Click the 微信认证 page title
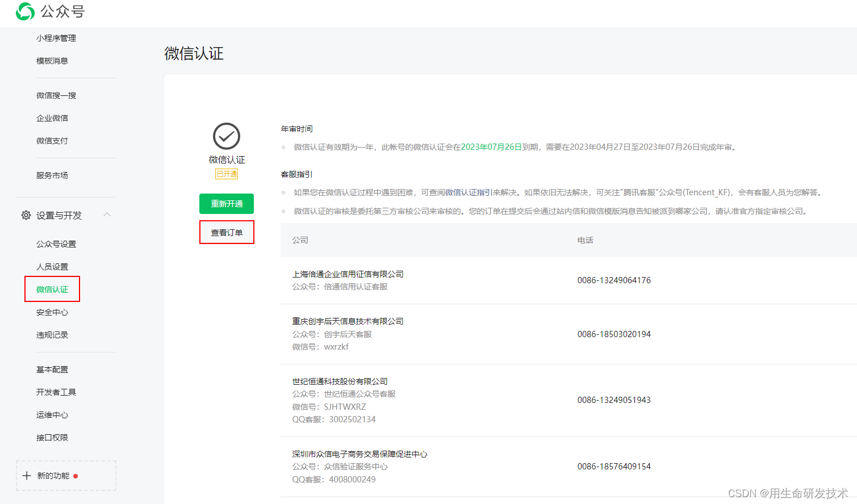The image size is (857, 504). (x=194, y=53)
